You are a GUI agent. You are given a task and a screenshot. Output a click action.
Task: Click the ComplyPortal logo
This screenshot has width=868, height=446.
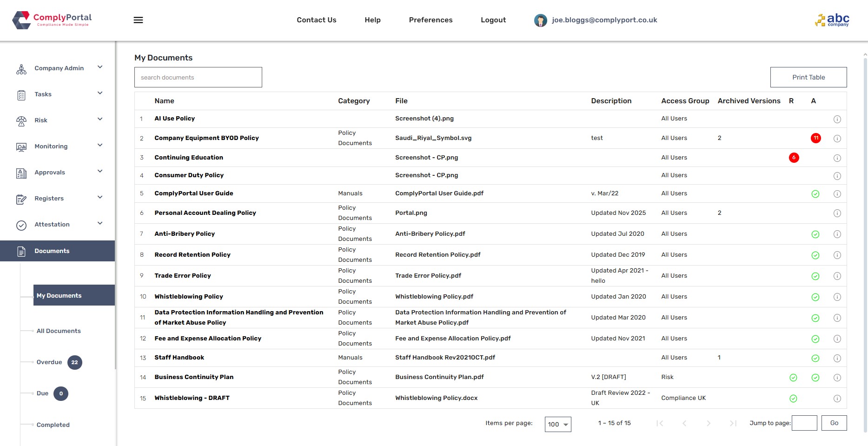tap(52, 20)
